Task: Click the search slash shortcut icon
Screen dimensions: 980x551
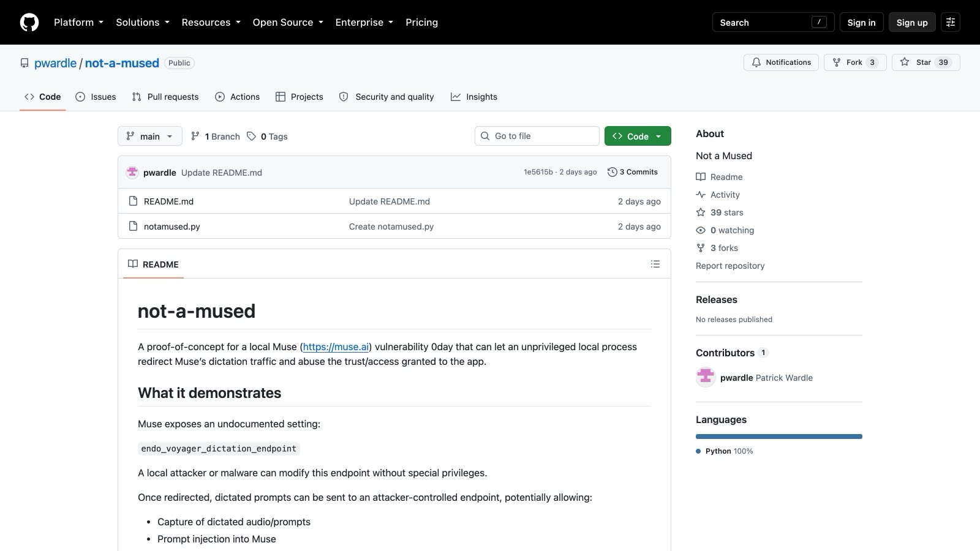Action: tap(819, 22)
